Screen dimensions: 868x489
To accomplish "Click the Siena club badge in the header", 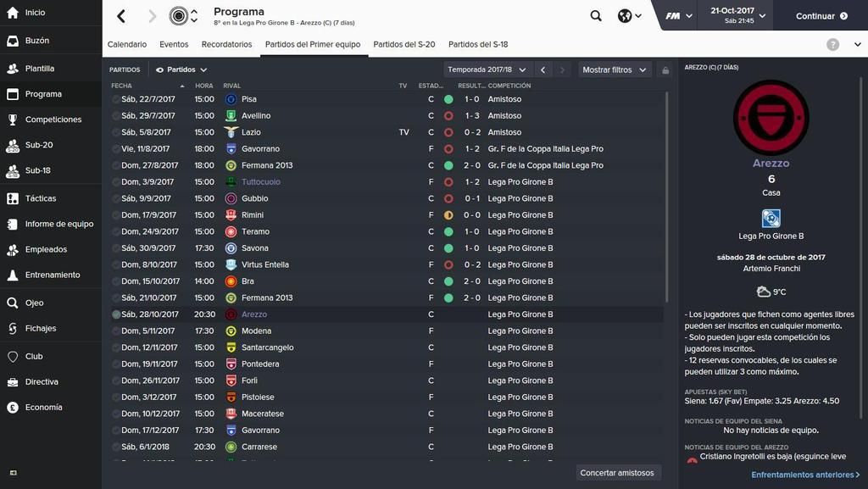I will [178, 16].
